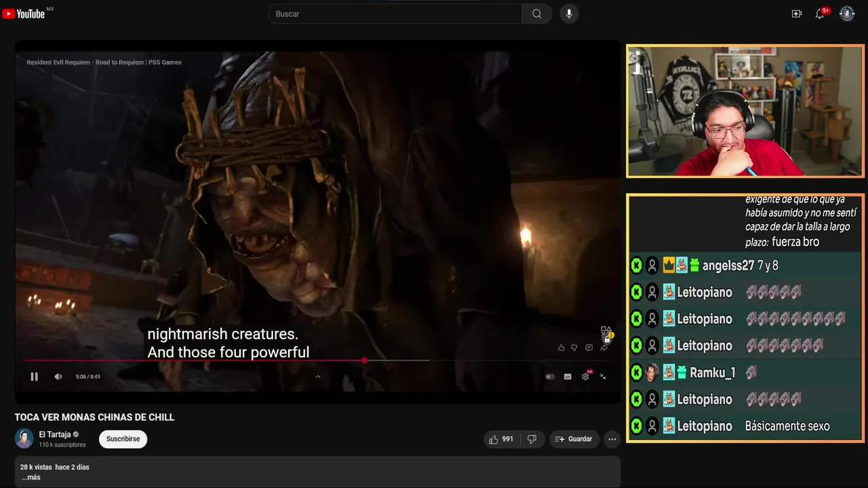This screenshot has height=488, width=868.
Task: Toggle the autoplay switch in player controls
Action: [x=550, y=377]
